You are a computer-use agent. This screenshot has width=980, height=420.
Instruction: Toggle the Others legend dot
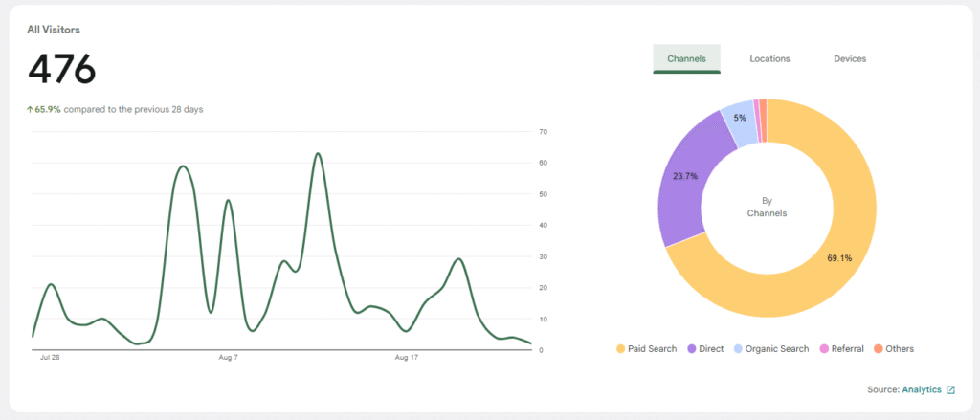(x=877, y=349)
